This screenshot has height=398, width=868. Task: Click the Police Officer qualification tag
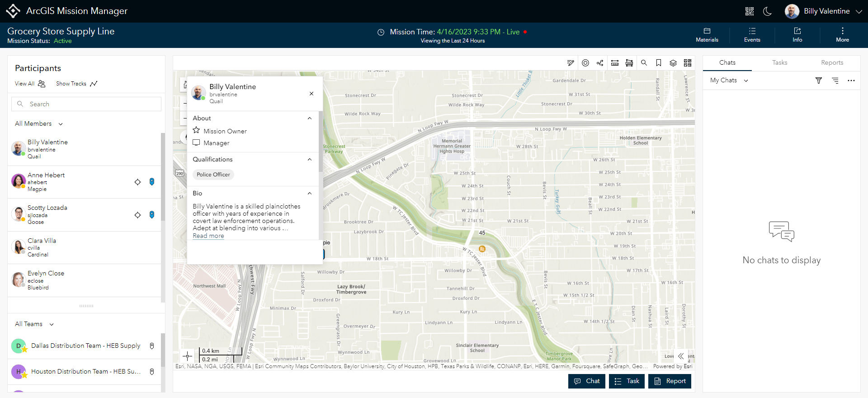(x=213, y=175)
